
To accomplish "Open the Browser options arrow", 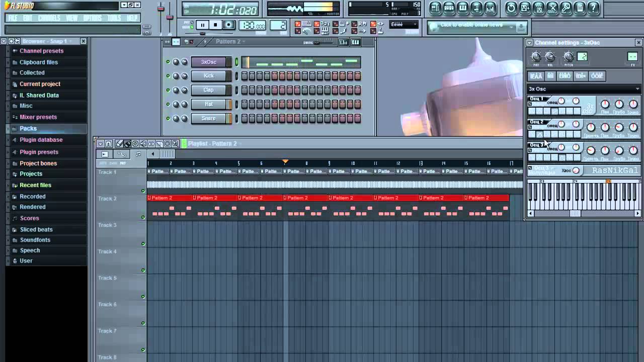I will (x=4, y=41).
